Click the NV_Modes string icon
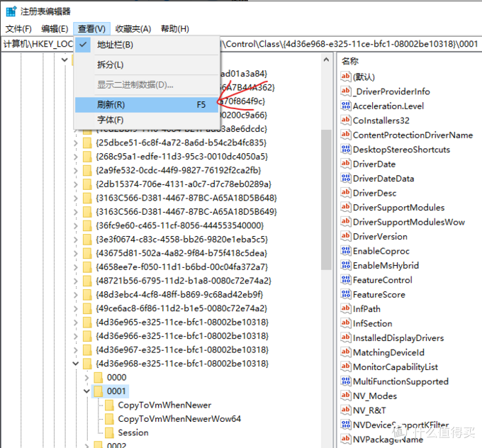Screen dimensions: 482x448 point(345,396)
